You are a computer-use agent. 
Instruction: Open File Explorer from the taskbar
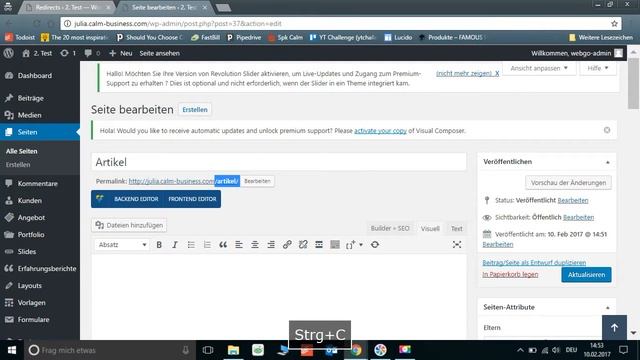coord(233,350)
